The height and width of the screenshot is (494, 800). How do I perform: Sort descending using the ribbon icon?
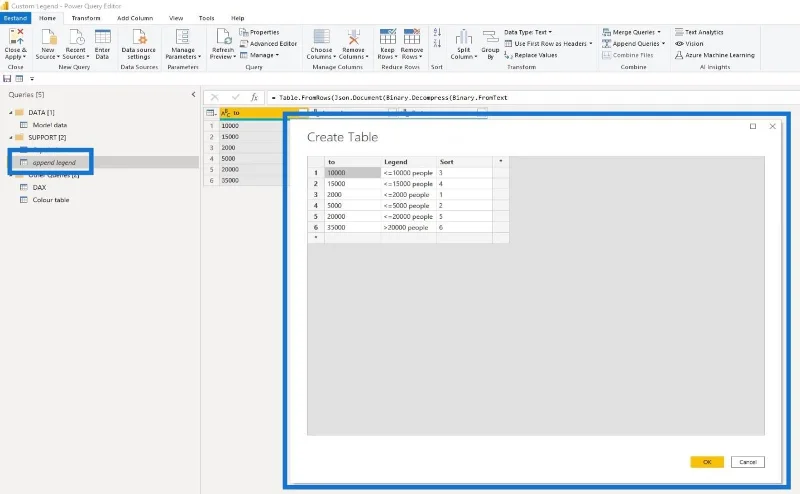(437, 44)
